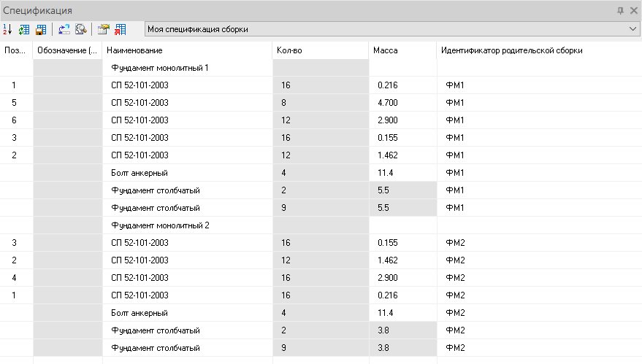Click the magnifier search icon in toolbar
The height and width of the screenshot is (364, 642).
[x=81, y=29]
